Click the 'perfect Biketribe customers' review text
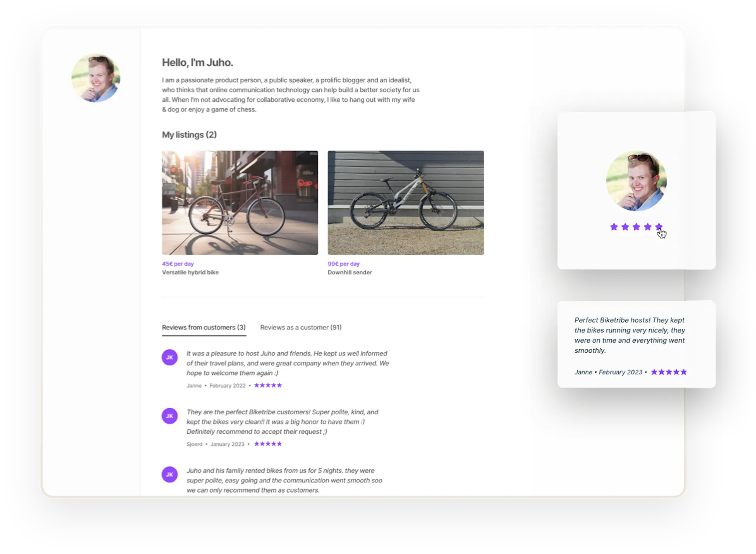 (x=282, y=421)
